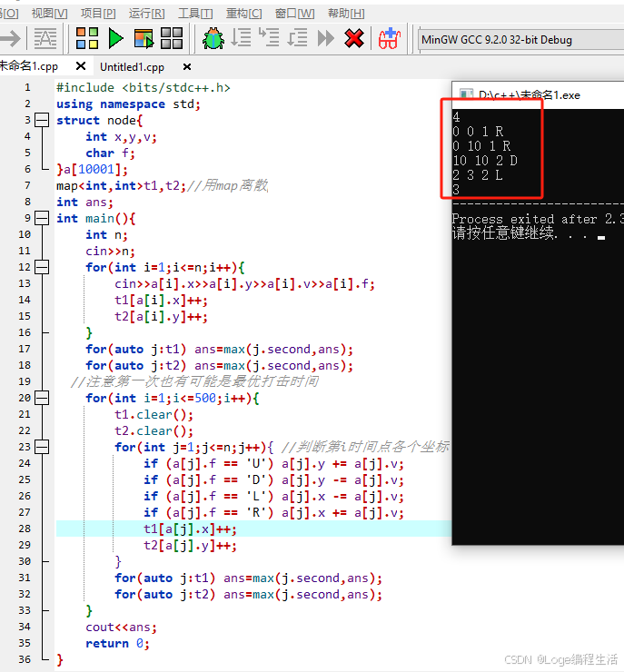Close the Untitled1.cpp tab
Viewport: 624px width, 672px height.
pos(187,67)
